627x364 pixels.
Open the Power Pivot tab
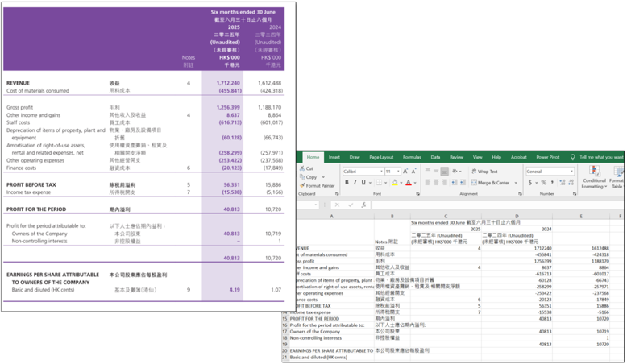(x=548, y=157)
